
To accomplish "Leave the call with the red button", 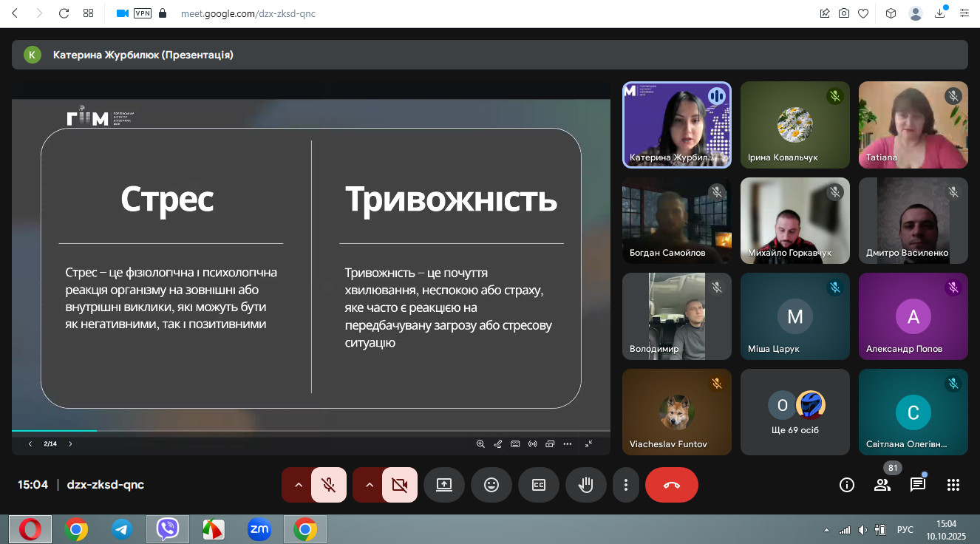I will (671, 485).
